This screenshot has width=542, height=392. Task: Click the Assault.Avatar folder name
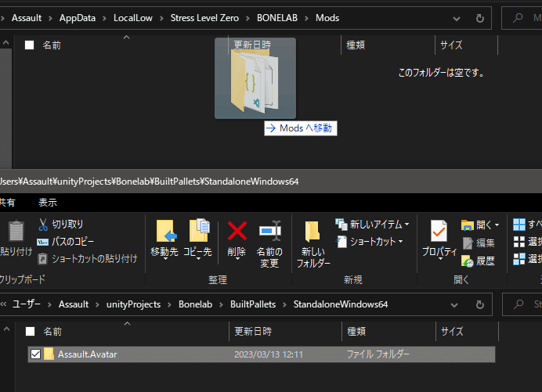(x=88, y=354)
